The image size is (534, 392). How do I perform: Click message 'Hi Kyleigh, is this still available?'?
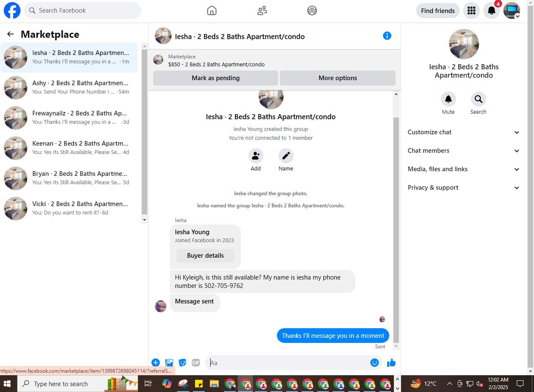tap(263, 282)
